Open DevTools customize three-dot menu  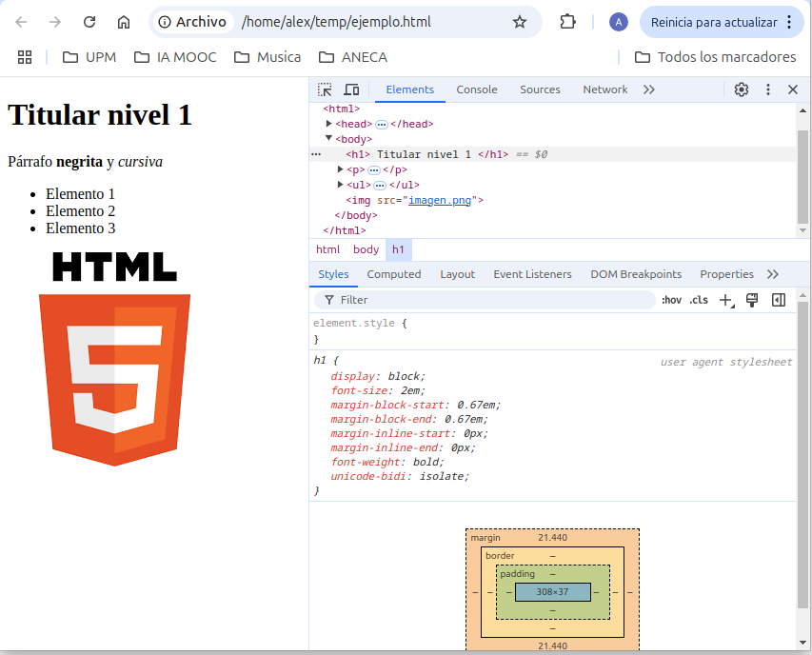tap(768, 89)
